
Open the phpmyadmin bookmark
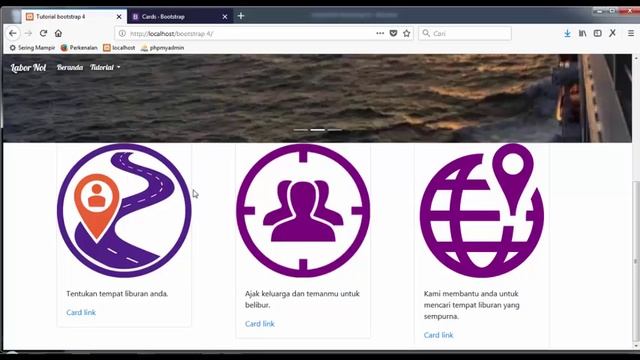(x=162, y=48)
